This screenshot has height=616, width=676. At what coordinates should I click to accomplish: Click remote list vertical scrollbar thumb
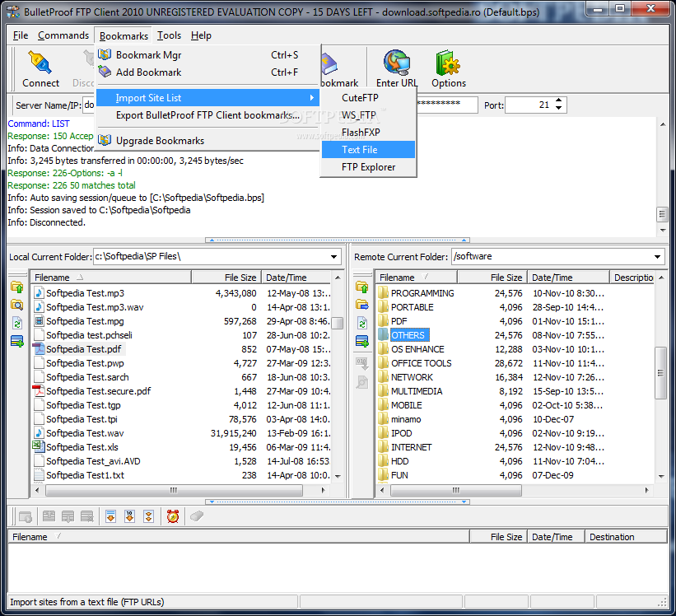tap(660, 373)
